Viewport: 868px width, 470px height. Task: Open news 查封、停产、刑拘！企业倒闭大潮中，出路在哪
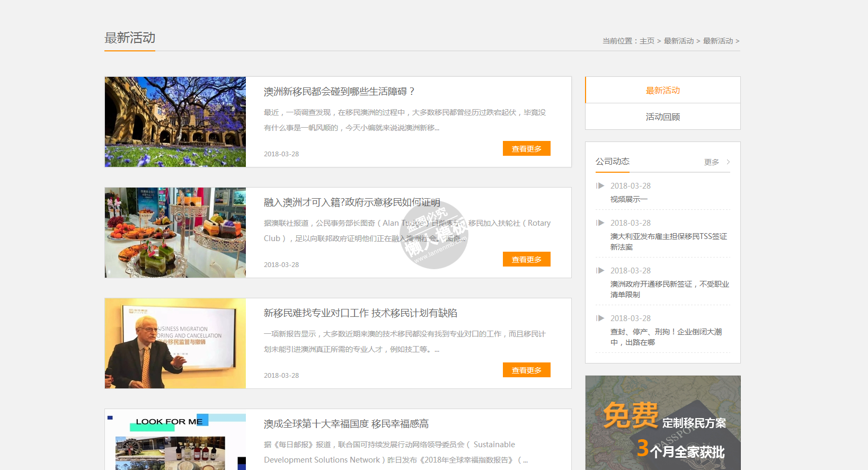(666, 337)
